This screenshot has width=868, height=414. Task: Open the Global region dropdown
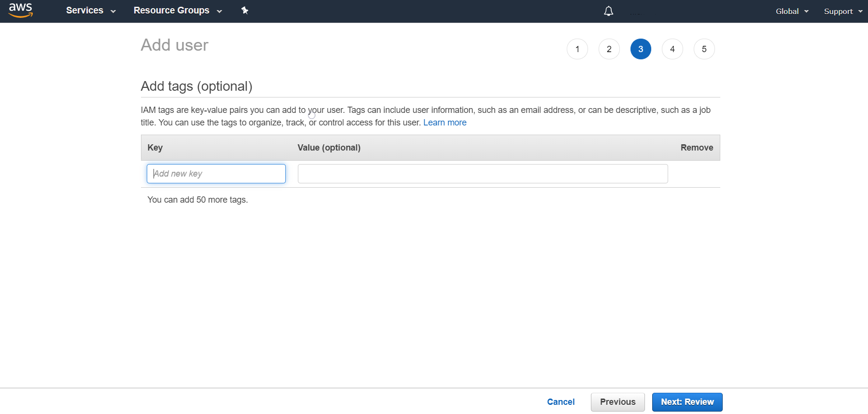coord(792,11)
